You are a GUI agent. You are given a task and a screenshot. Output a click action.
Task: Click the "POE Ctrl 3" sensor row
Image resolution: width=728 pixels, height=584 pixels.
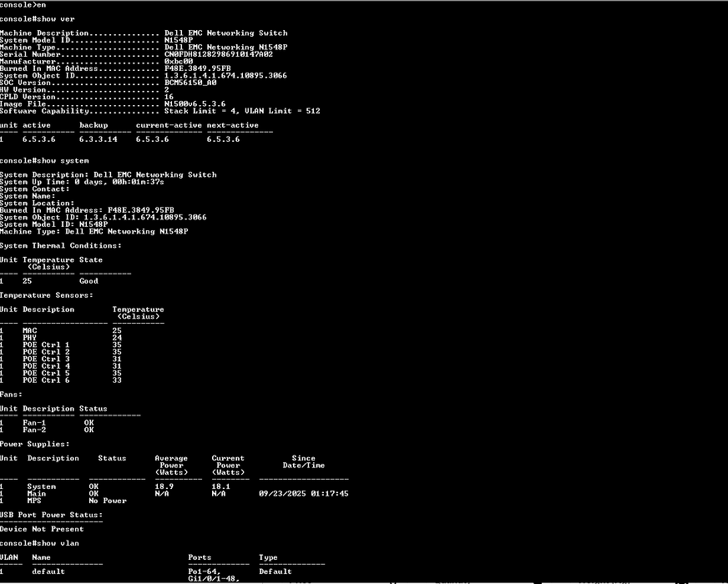(x=61, y=359)
